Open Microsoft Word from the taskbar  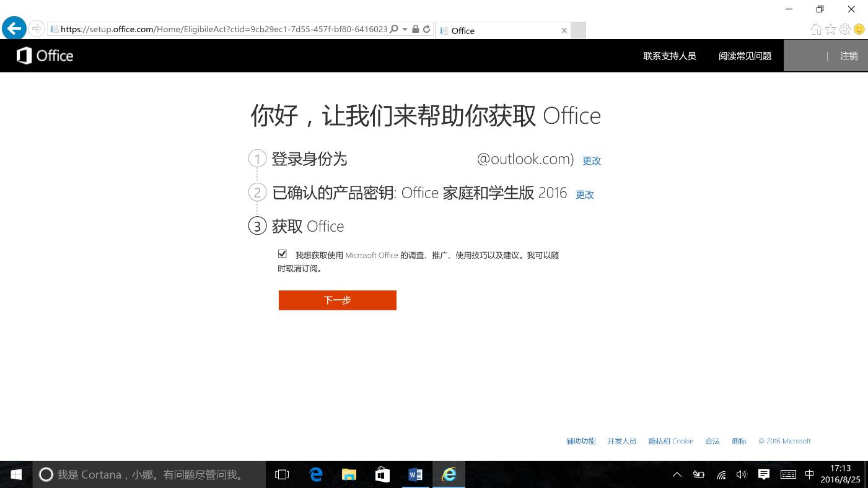pos(415,474)
